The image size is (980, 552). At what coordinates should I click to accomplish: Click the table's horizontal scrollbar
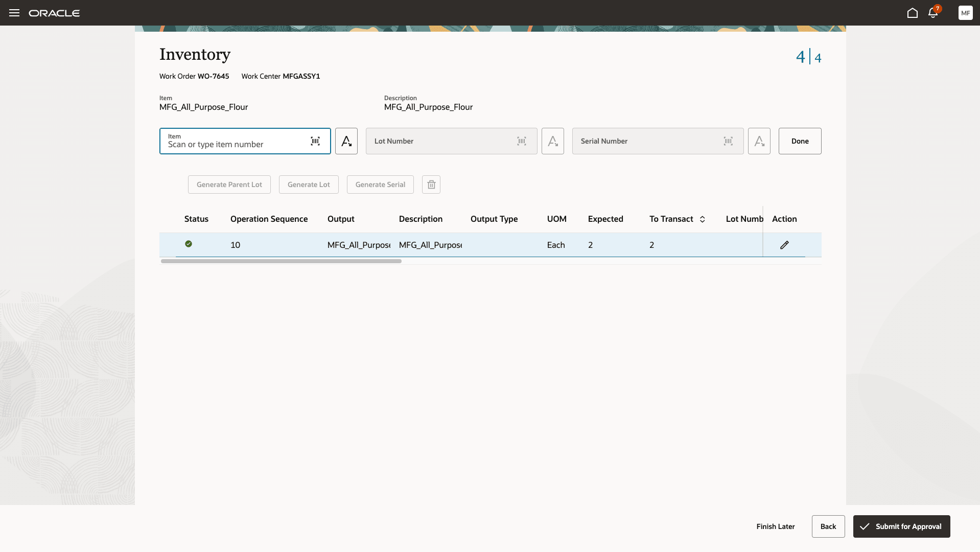click(281, 261)
